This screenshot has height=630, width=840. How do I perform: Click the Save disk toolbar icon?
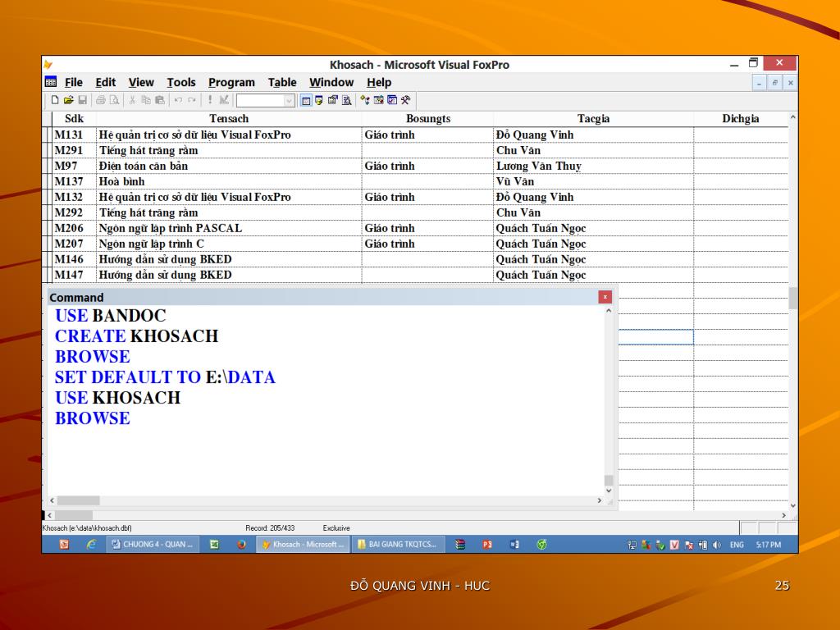click(x=83, y=100)
